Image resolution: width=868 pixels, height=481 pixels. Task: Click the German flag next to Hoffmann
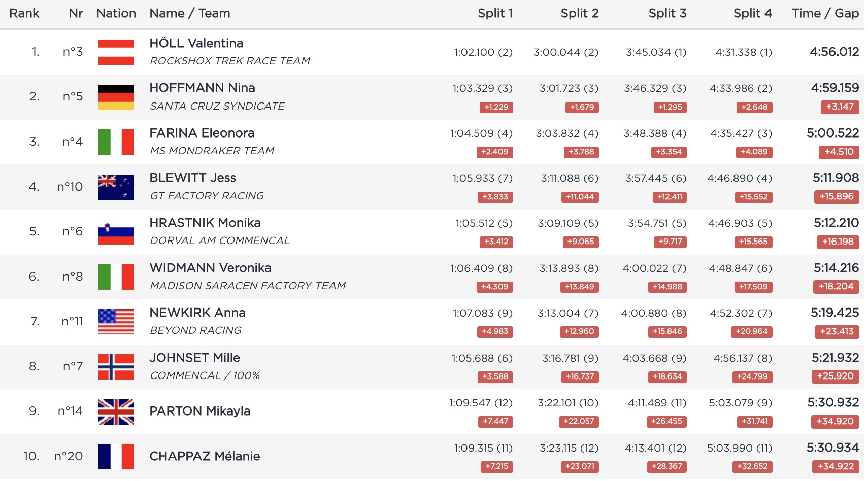click(x=116, y=97)
